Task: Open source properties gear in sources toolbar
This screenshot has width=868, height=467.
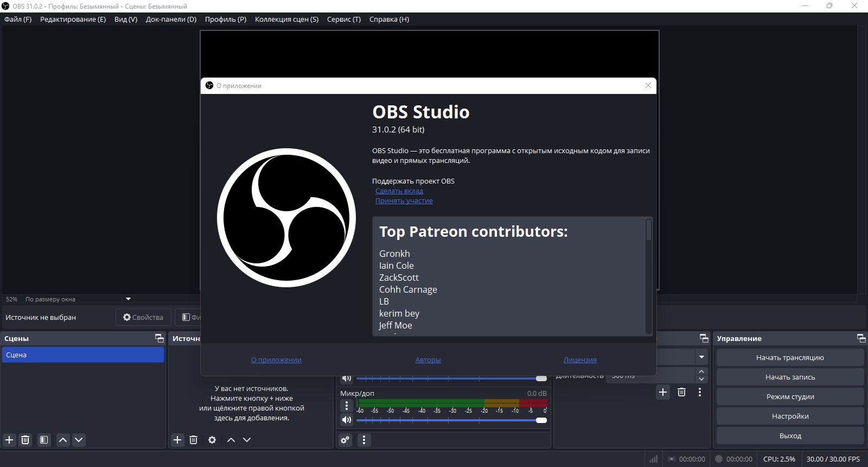Action: [x=212, y=440]
